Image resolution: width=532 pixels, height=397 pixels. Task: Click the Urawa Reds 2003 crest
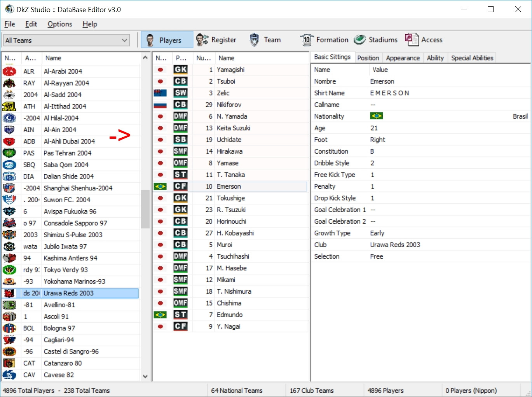(x=9, y=293)
